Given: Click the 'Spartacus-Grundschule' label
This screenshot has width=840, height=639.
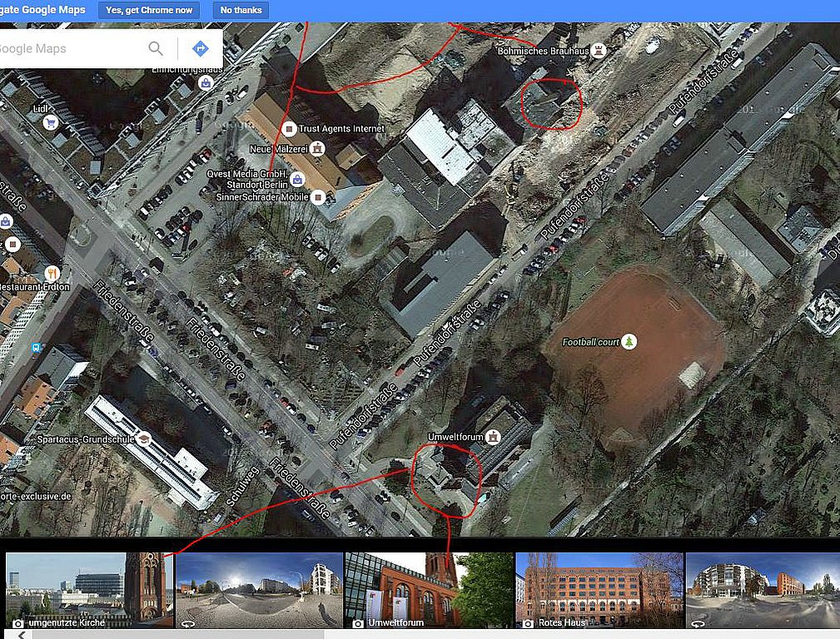Looking at the screenshot, I should point(86,439).
